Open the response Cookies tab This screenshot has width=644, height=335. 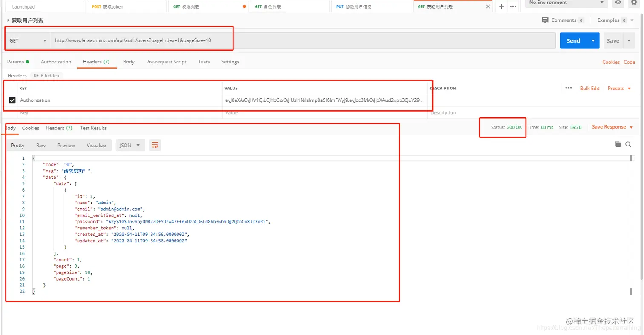tap(31, 128)
